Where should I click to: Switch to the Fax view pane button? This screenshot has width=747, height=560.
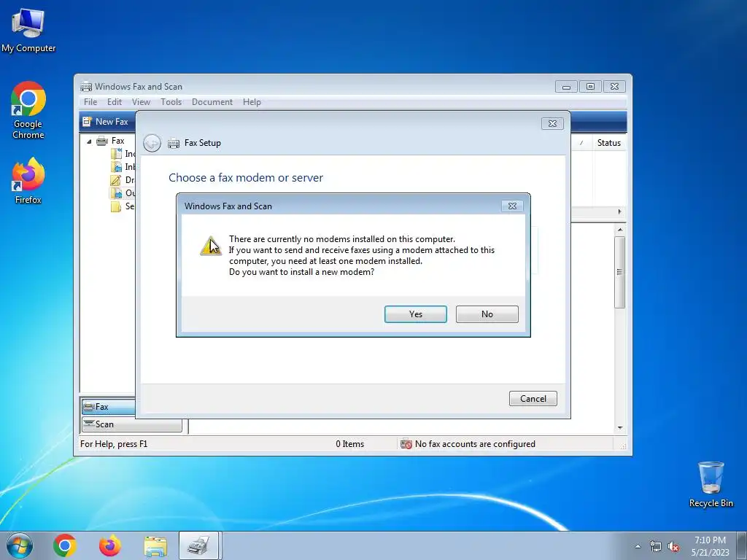(x=109, y=407)
